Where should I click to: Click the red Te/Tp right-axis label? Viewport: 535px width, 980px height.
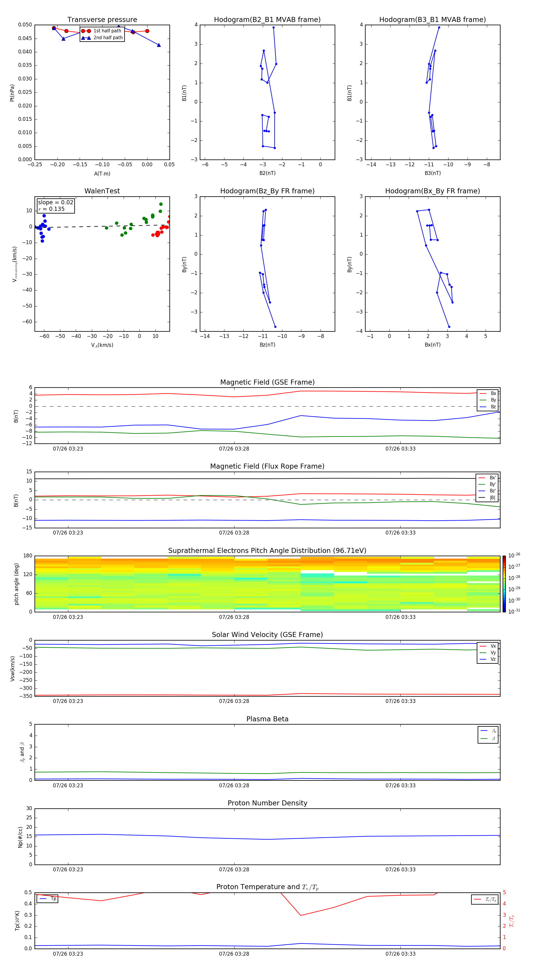(512, 921)
